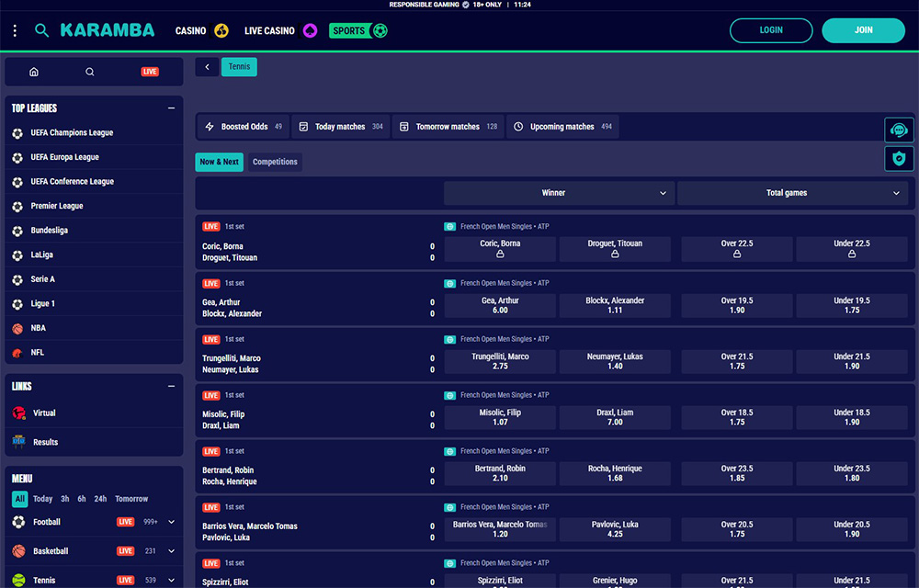The image size is (919, 588).
Task: Filter by Boosted Odds
Action: pos(244,127)
